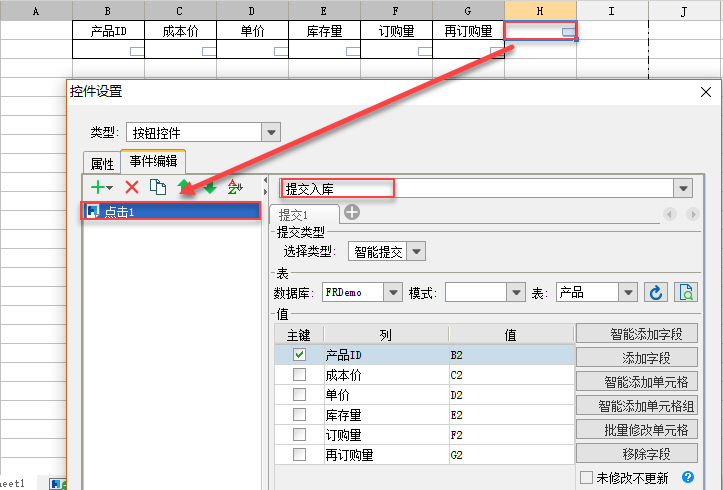Select column header B
The width and height of the screenshot is (723, 490).
click(x=108, y=11)
